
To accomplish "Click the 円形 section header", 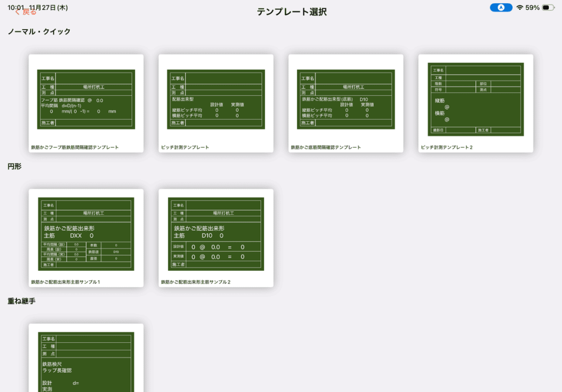I will click(14, 166).
